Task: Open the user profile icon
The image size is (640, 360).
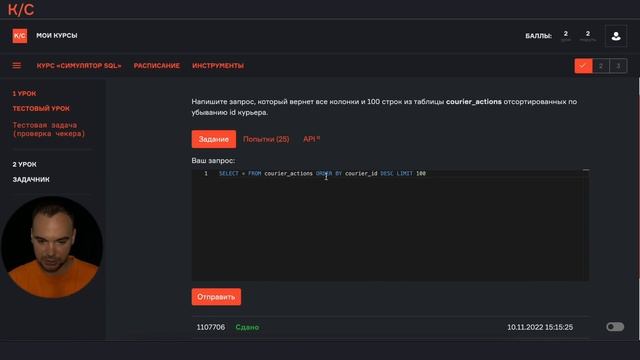Action: point(616,36)
